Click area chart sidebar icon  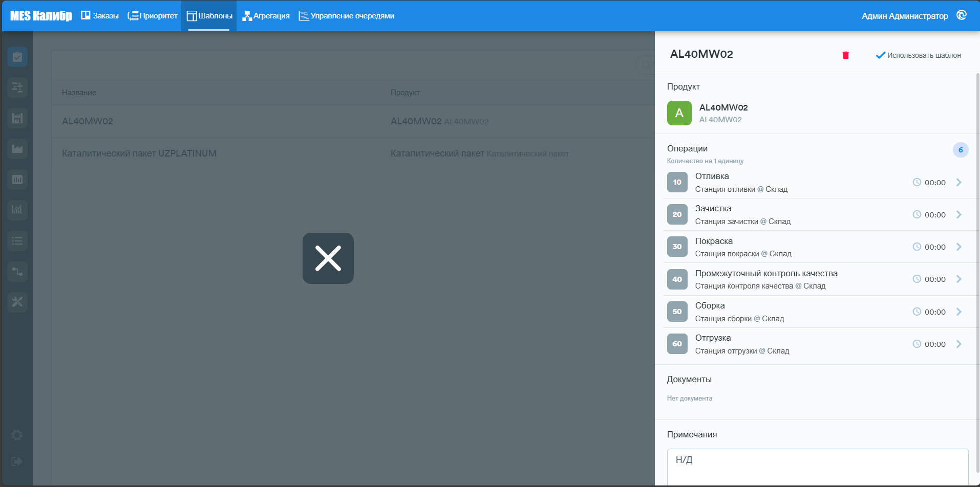(17, 149)
